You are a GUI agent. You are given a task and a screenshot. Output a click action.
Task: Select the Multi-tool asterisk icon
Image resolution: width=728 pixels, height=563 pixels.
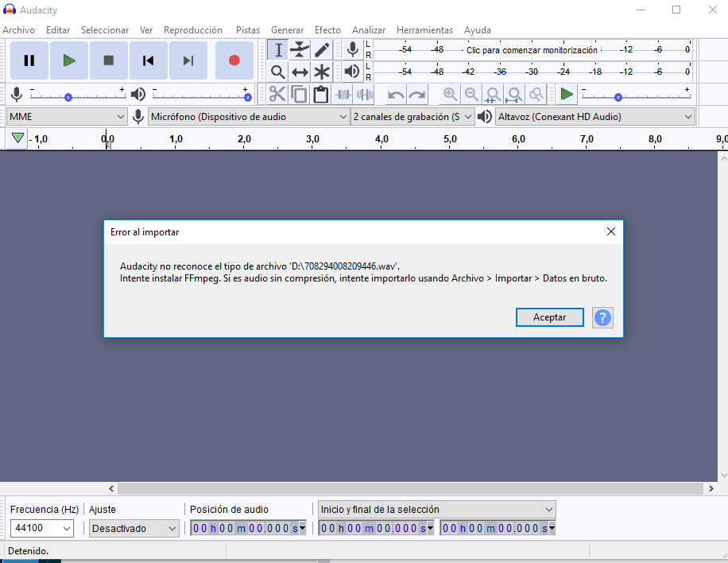(321, 72)
